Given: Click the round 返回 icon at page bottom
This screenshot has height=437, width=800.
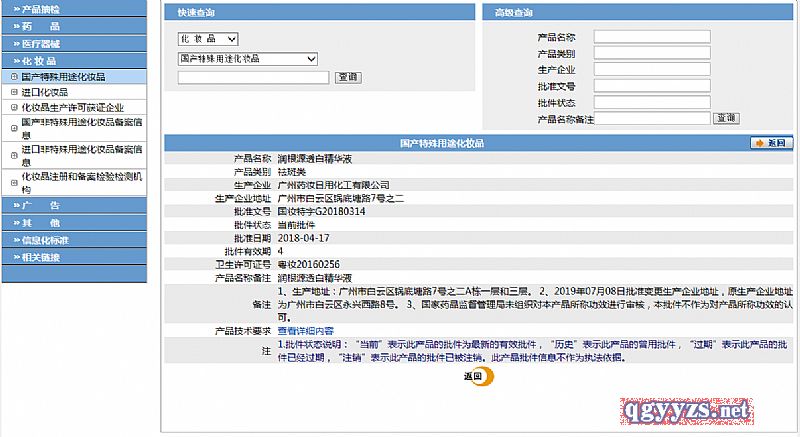Looking at the screenshot, I should click(x=476, y=377).
